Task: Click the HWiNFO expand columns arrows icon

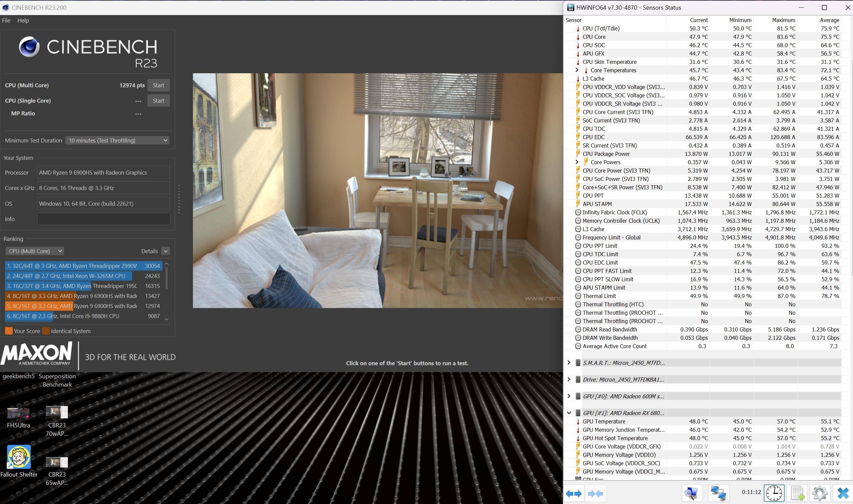Action: 574,493
